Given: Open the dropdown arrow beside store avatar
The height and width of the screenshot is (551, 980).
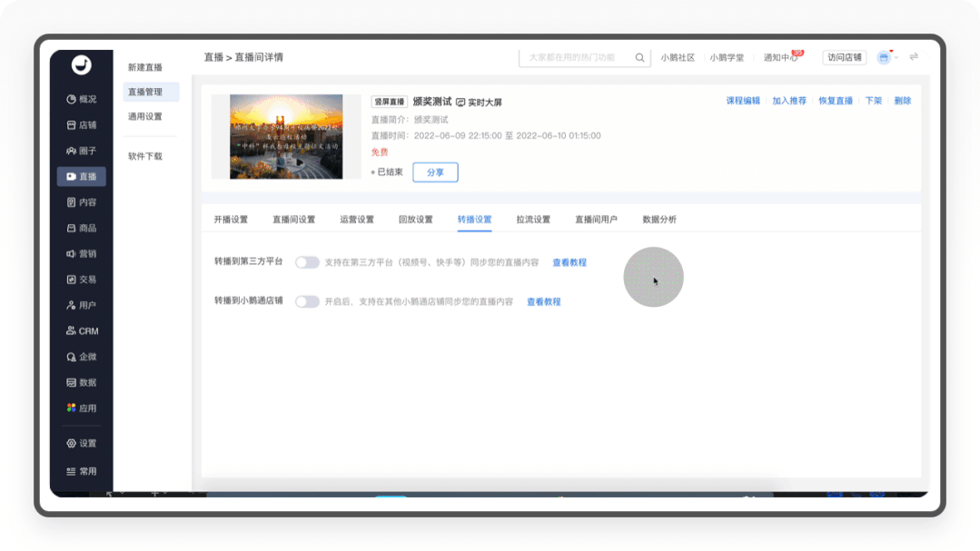Looking at the screenshot, I should tap(896, 57).
